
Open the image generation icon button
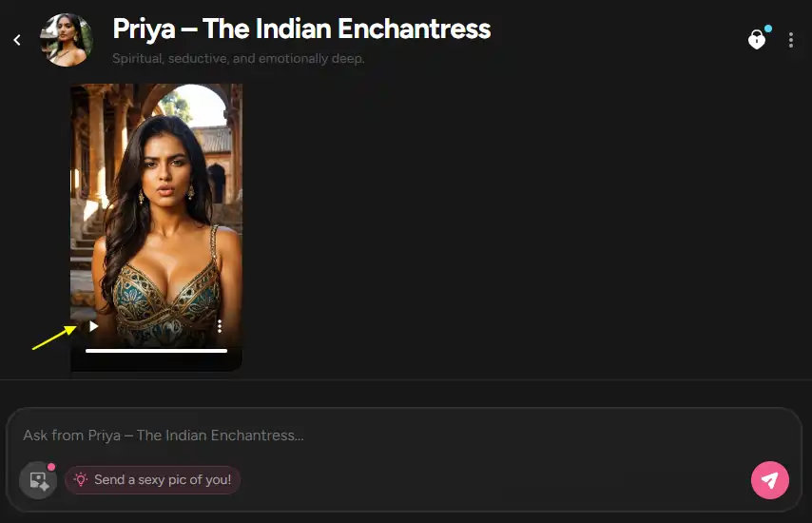tap(38, 480)
